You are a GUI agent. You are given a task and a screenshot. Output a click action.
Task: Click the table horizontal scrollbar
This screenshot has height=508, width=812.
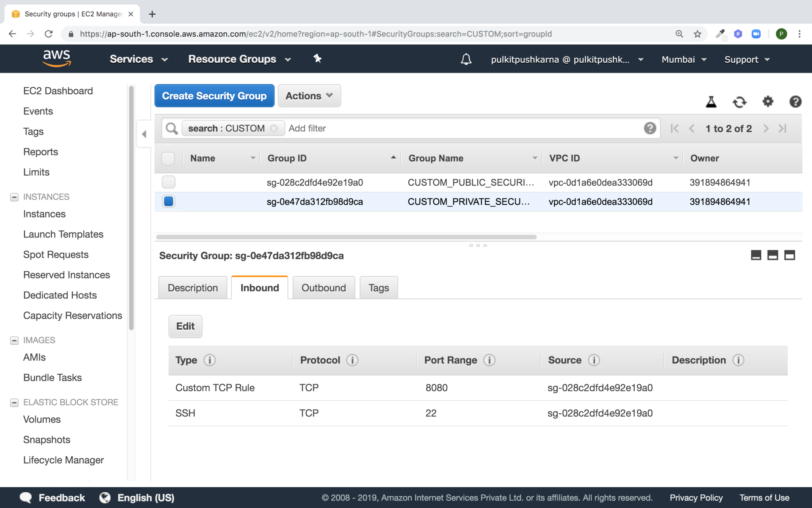coord(346,237)
